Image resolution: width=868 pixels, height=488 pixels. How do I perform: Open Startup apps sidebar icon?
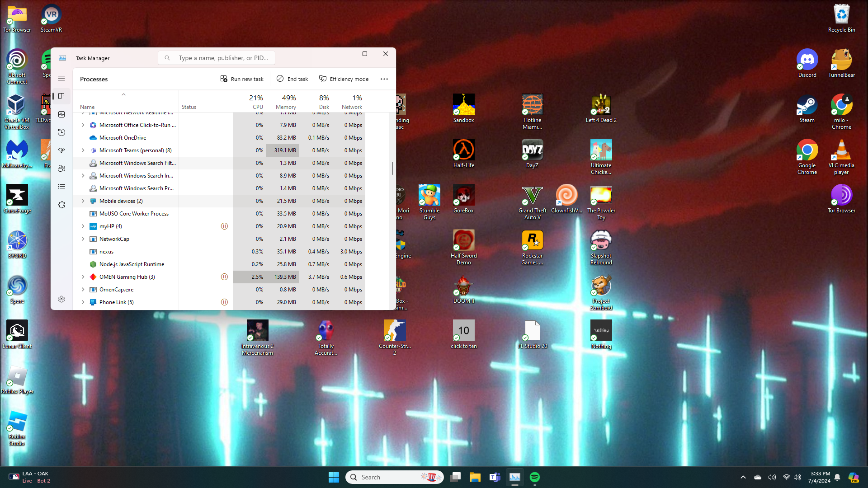[61, 150]
